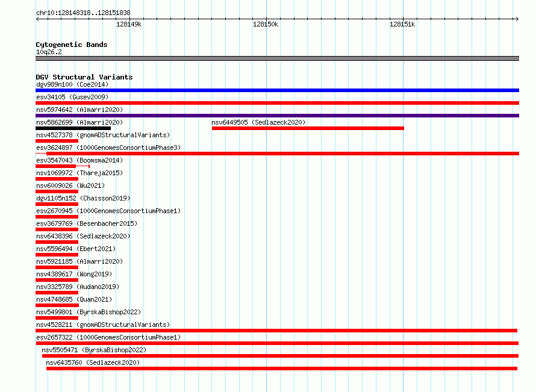
Task: Open nsv6449505 (Sedlazeck2020) variant label
Action: [258, 122]
